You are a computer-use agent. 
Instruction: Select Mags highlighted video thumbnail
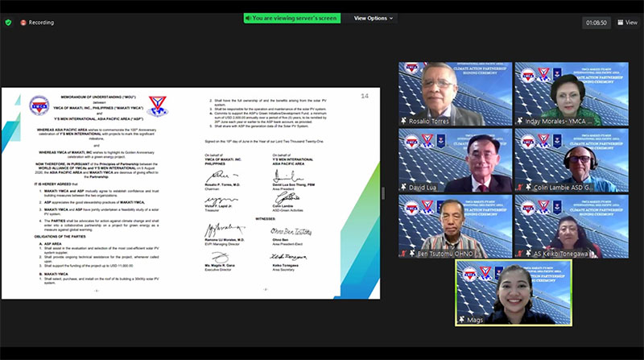pyautogui.click(x=514, y=292)
